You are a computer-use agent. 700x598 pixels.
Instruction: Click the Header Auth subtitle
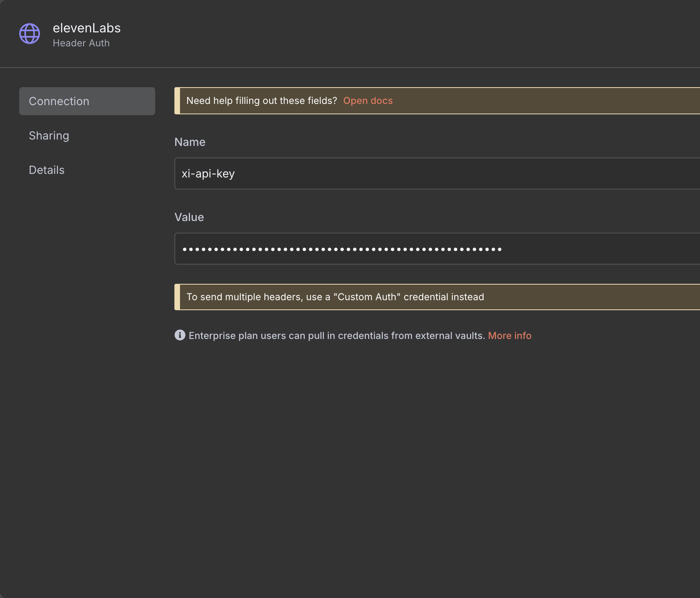[81, 43]
